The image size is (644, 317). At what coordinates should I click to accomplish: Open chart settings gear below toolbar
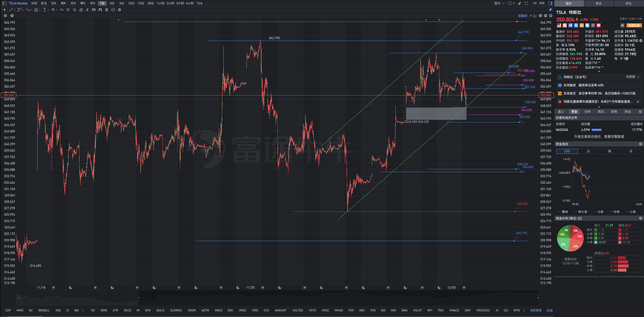click(x=5, y=16)
